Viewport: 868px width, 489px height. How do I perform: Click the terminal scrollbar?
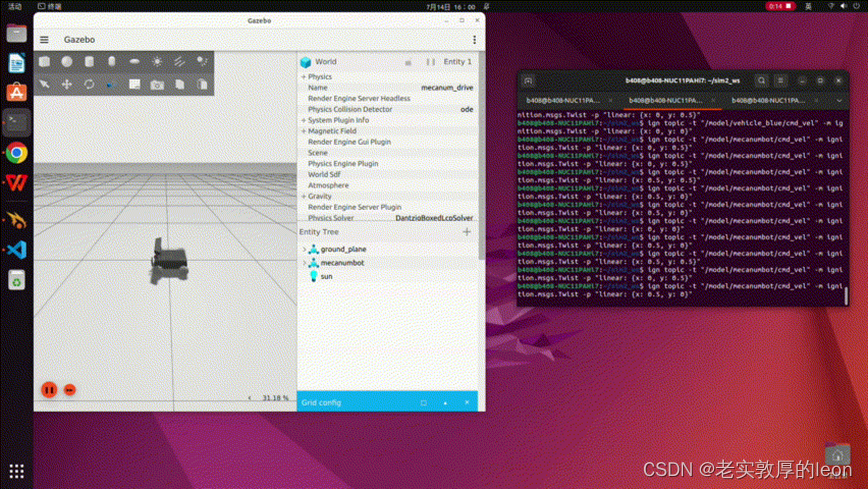coord(846,295)
